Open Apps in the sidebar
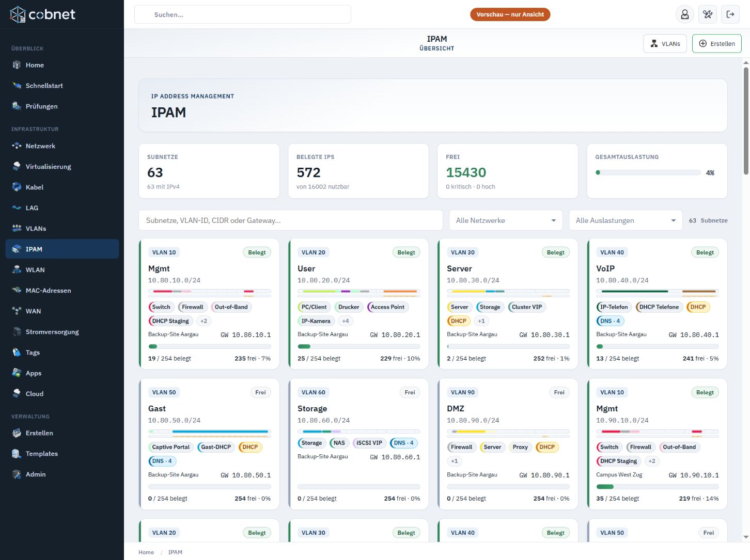Image resolution: width=750 pixels, height=560 pixels. 62,373
